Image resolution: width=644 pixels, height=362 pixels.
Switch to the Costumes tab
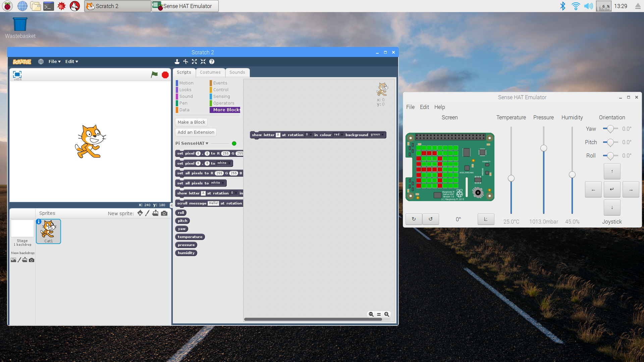(210, 72)
